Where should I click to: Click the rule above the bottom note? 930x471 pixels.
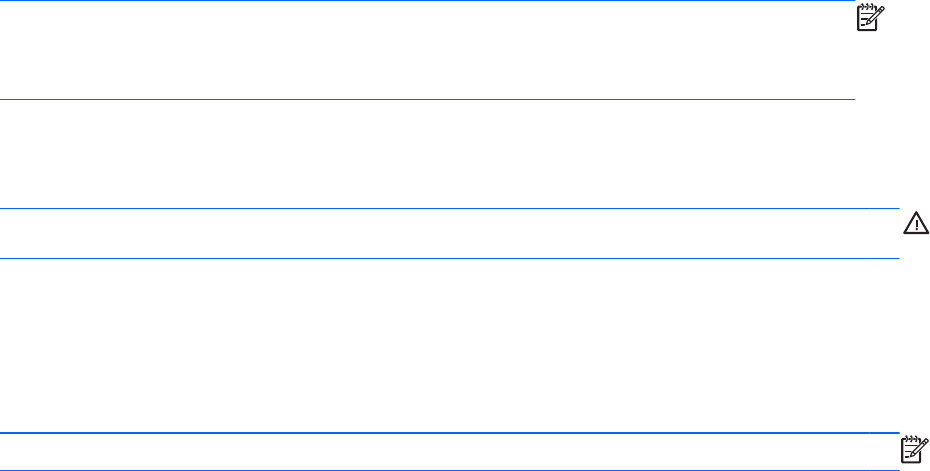[x=449, y=433]
